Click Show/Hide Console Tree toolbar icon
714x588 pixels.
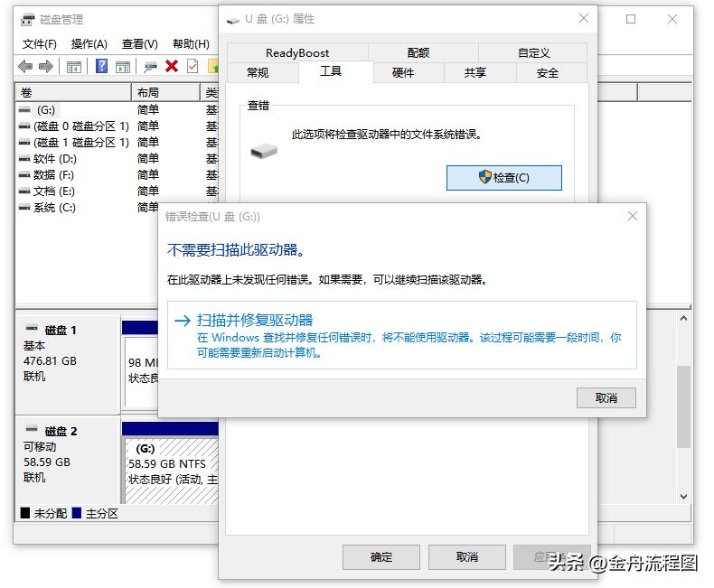coord(74,67)
